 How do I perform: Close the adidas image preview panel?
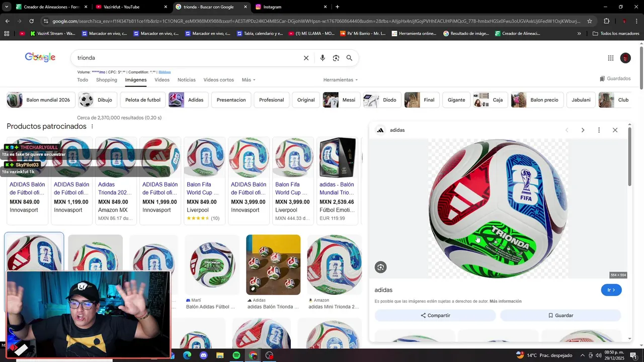[615, 130]
